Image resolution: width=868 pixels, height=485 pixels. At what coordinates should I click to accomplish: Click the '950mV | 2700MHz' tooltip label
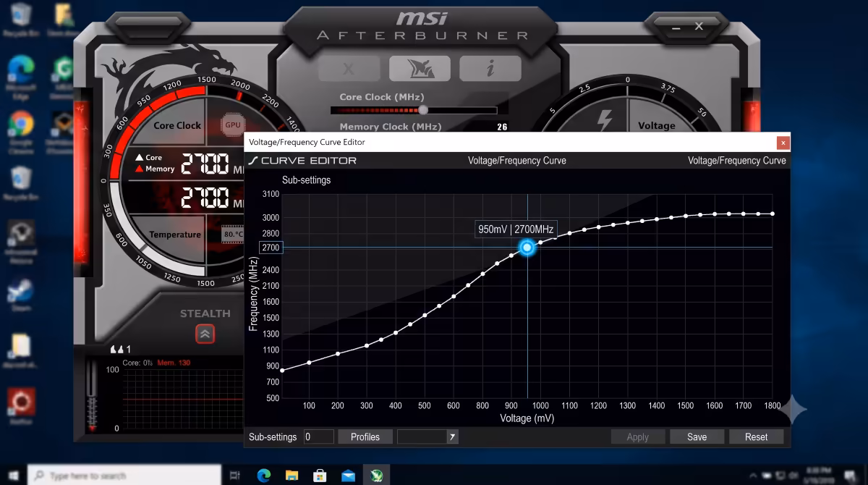click(516, 229)
